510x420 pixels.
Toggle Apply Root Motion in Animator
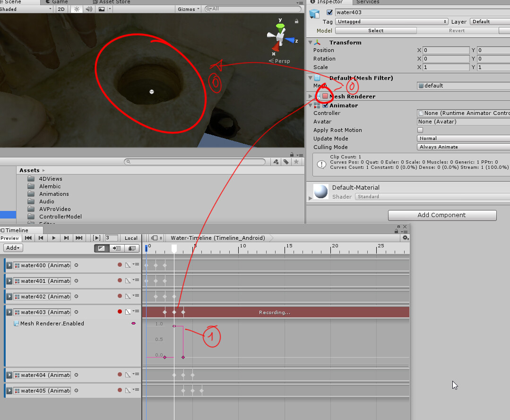(420, 130)
